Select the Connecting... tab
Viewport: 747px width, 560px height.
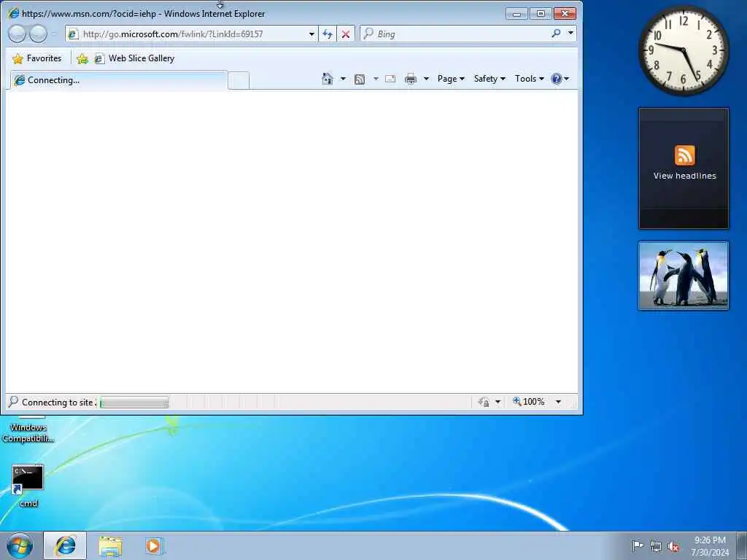coord(118,80)
